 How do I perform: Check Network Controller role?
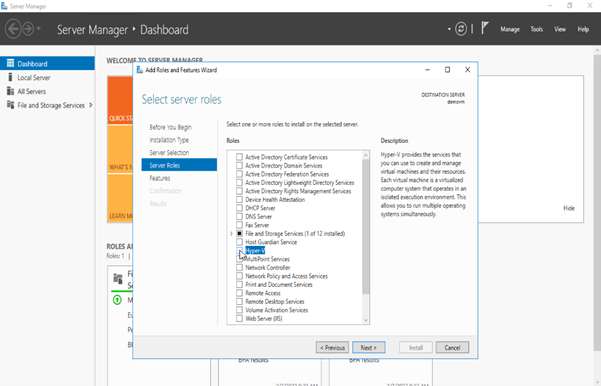[239, 267]
